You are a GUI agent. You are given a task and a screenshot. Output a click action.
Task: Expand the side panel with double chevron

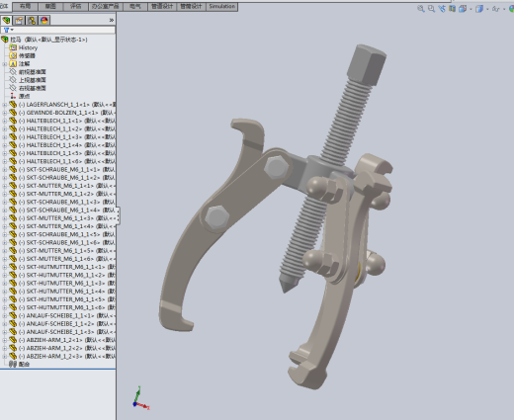pos(112,21)
